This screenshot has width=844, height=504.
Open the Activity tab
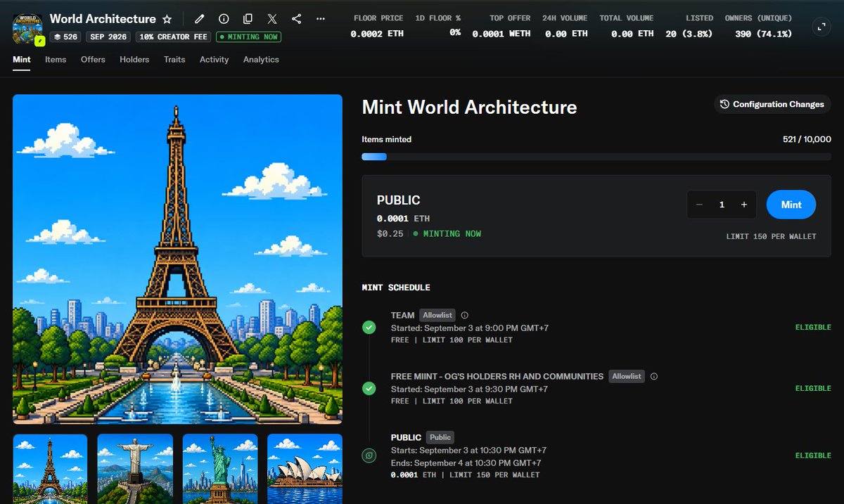tap(215, 60)
